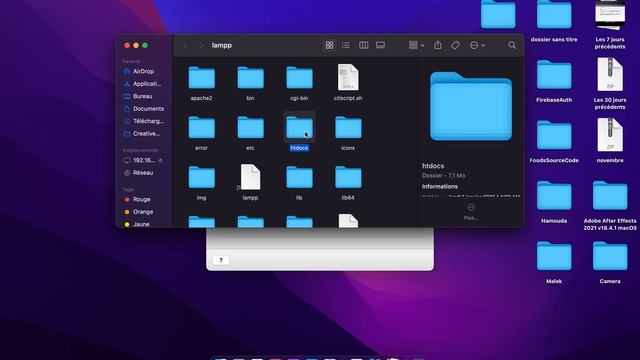Go back with the Finder back arrow
640x360 pixels.
tap(186, 45)
